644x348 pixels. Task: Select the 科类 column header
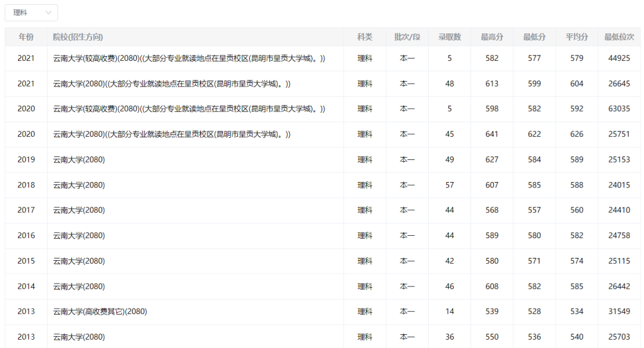(x=364, y=37)
